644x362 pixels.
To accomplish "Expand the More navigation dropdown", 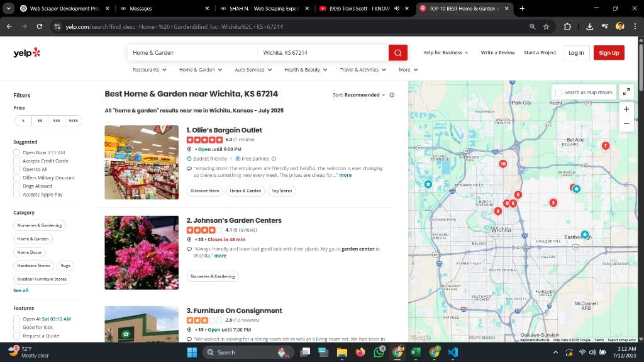I will coord(408,70).
